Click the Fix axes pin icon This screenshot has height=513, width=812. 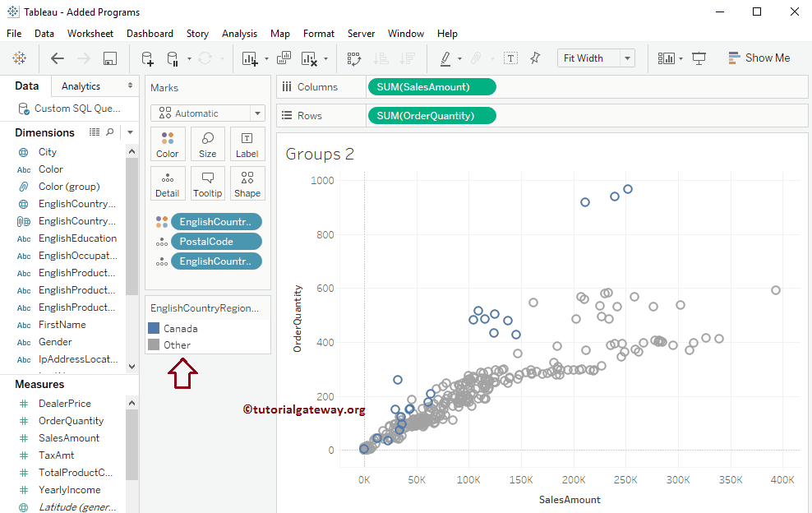(535, 58)
